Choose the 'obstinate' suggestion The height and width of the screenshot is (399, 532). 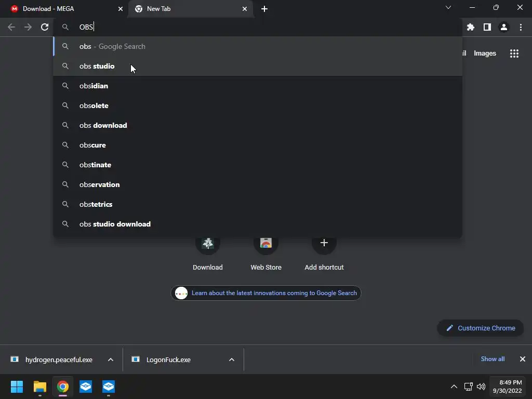click(x=258, y=165)
